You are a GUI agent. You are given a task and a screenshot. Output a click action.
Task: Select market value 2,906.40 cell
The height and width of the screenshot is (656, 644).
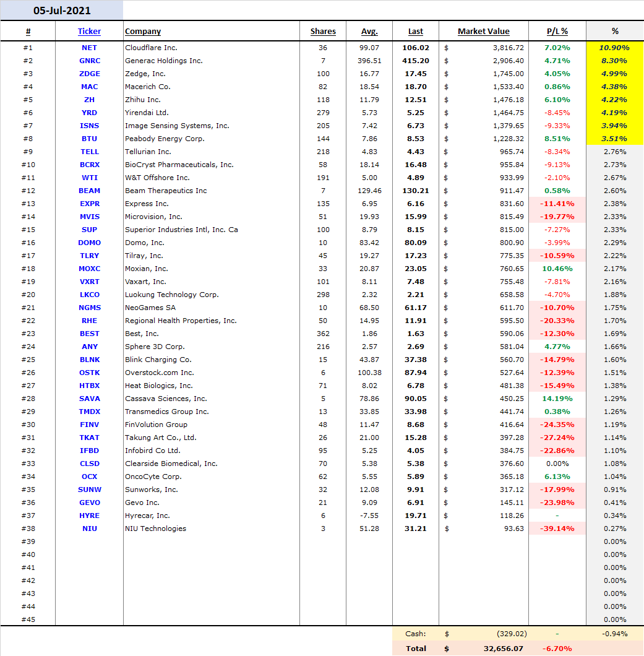(x=483, y=61)
